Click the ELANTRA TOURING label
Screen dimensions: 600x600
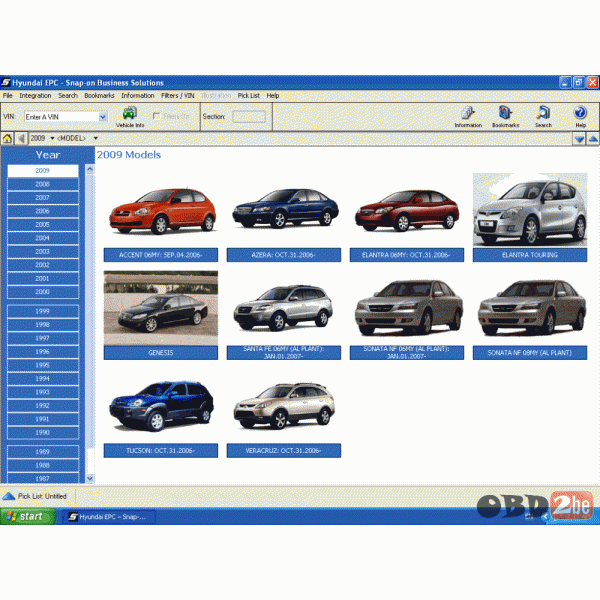pos(530,255)
